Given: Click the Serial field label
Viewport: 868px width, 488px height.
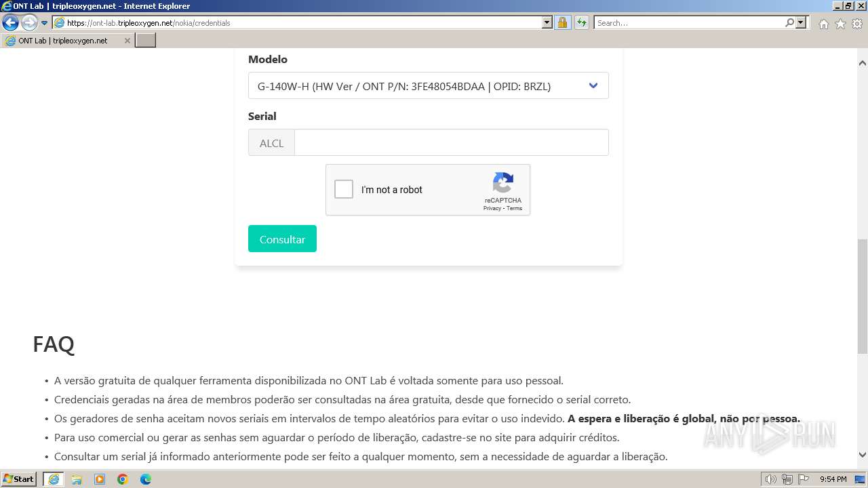Looking at the screenshot, I should coord(262,116).
